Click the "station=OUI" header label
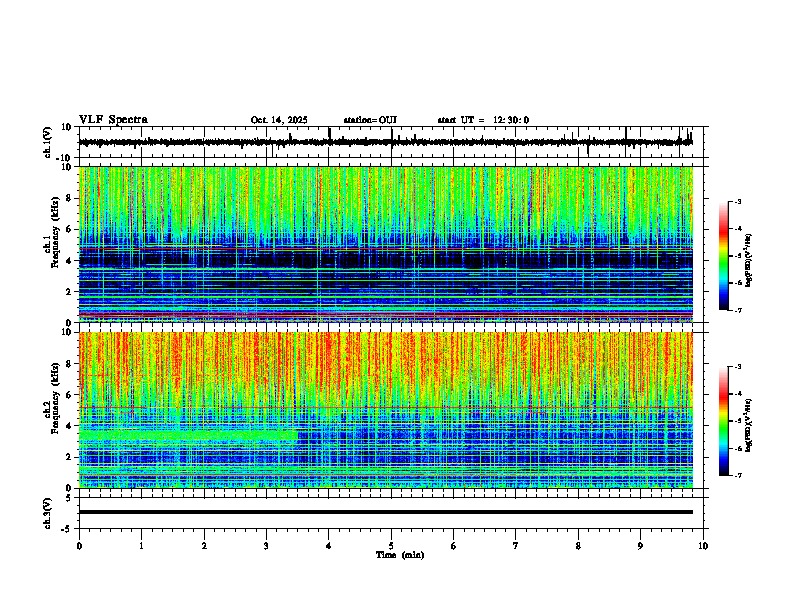The image size is (792, 612). pos(370,120)
